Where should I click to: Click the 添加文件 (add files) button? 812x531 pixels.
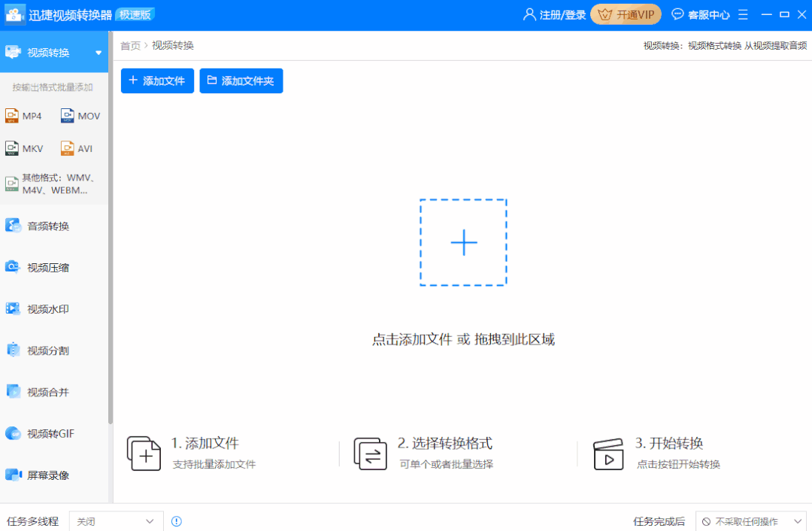(157, 80)
